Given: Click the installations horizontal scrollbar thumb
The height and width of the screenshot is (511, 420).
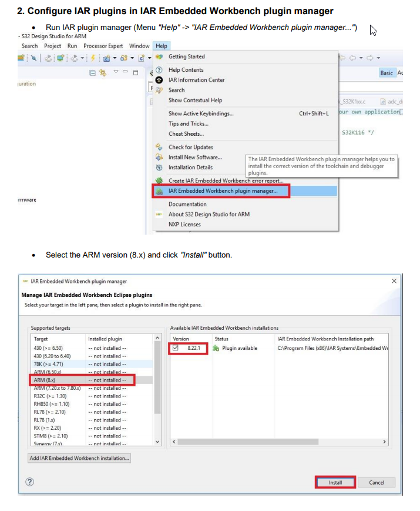Looking at the screenshot, I should click(248, 442).
